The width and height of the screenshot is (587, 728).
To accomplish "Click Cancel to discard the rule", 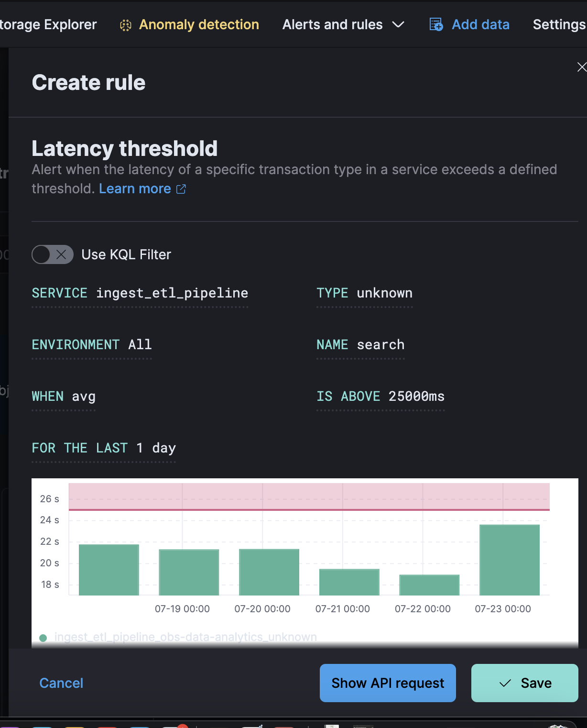I will click(61, 683).
